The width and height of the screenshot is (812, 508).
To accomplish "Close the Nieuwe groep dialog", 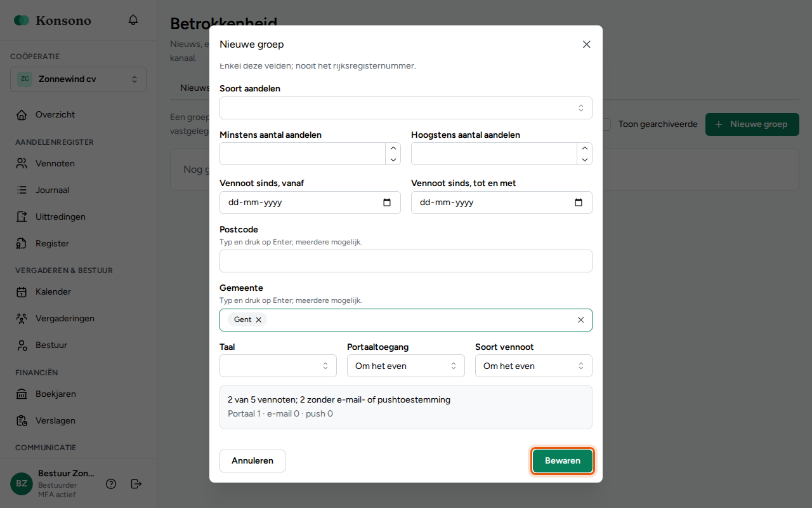I will 586,44.
